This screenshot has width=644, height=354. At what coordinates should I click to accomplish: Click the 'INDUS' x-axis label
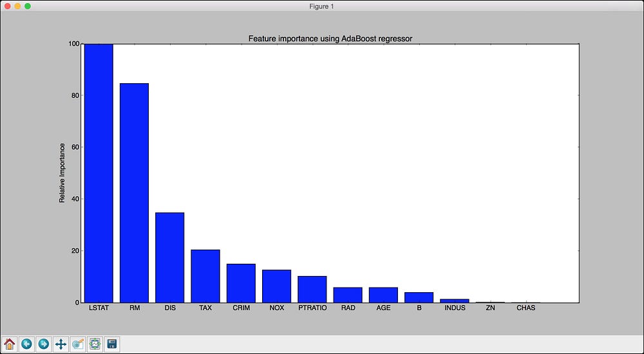pos(455,308)
